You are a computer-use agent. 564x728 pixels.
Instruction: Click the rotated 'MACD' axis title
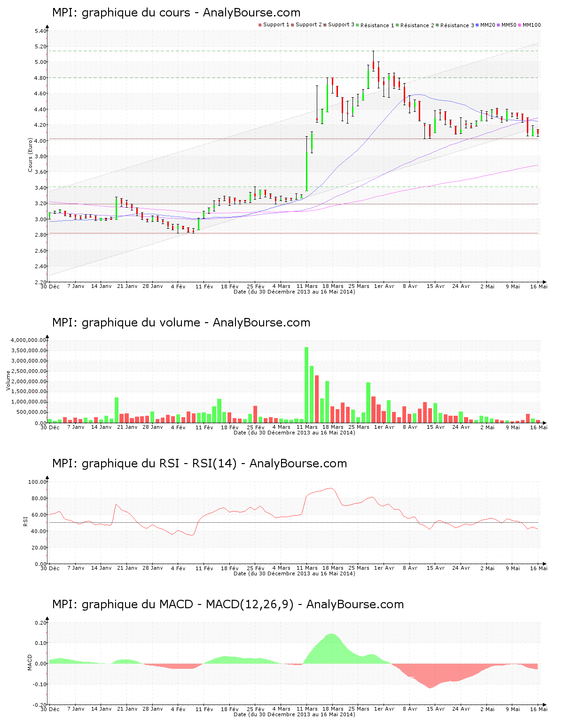pos(30,662)
